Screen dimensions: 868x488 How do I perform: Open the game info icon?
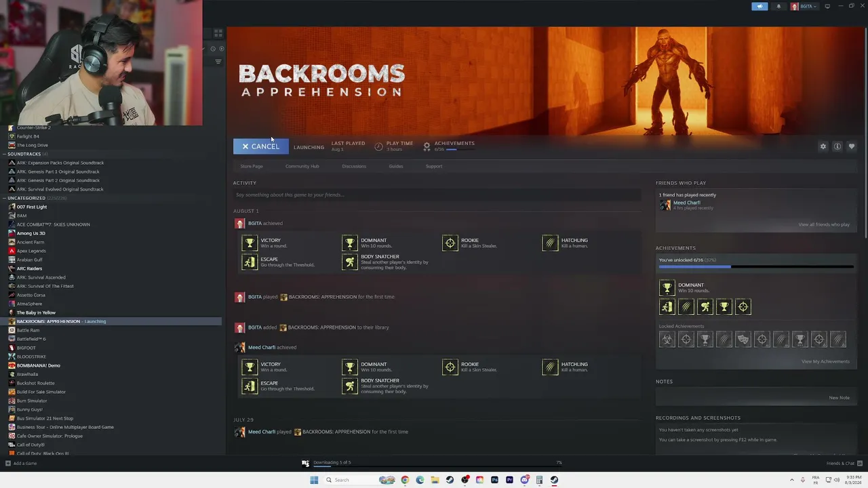pyautogui.click(x=837, y=146)
